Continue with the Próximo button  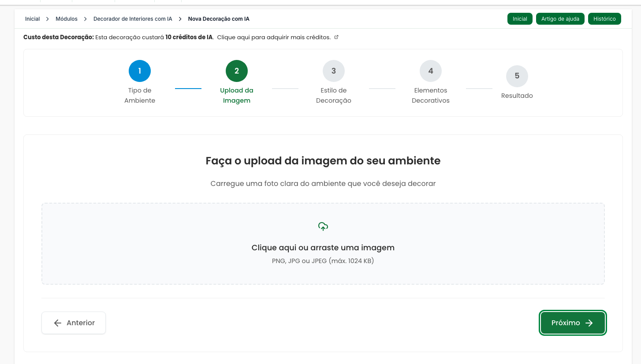572,323
